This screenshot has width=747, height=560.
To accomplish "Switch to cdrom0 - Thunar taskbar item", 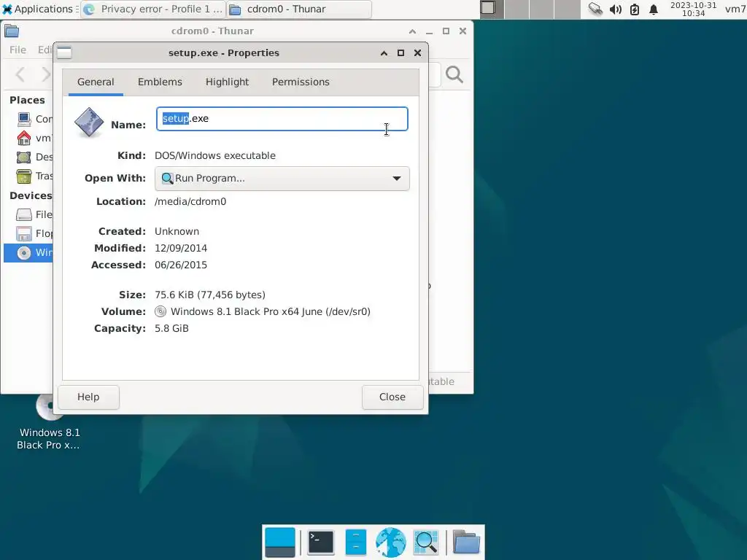I will click(x=298, y=9).
